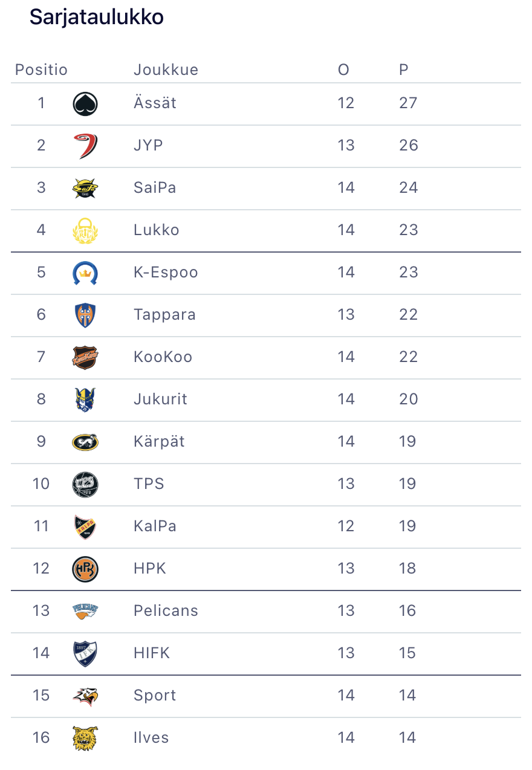Click the Tappara shield logo
Viewport: 532px width, 770px height.
point(85,315)
